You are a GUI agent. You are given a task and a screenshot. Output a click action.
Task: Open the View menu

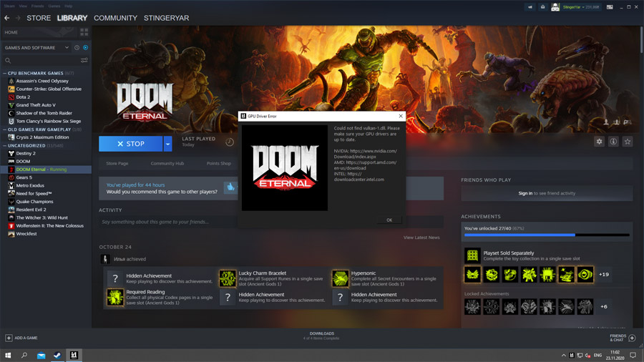pyautogui.click(x=23, y=6)
